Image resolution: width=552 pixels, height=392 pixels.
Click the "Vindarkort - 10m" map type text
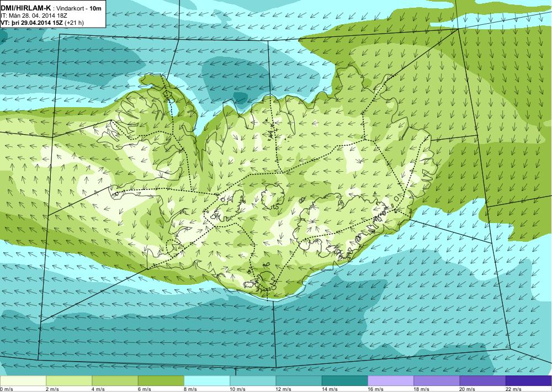point(79,8)
